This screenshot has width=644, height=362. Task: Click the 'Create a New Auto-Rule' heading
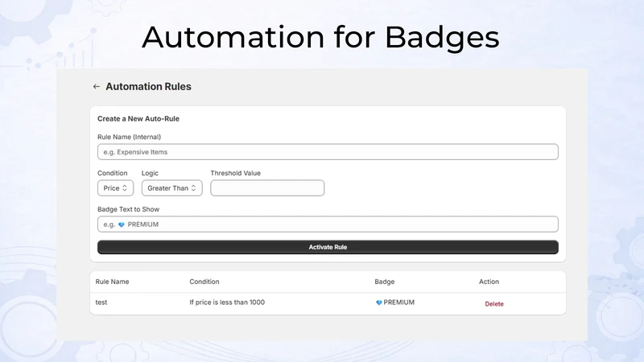[138, 118]
